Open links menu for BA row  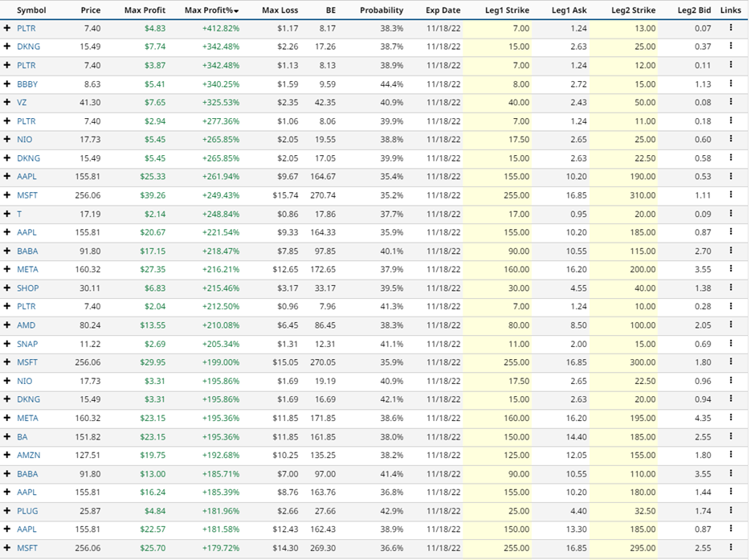[x=730, y=437]
